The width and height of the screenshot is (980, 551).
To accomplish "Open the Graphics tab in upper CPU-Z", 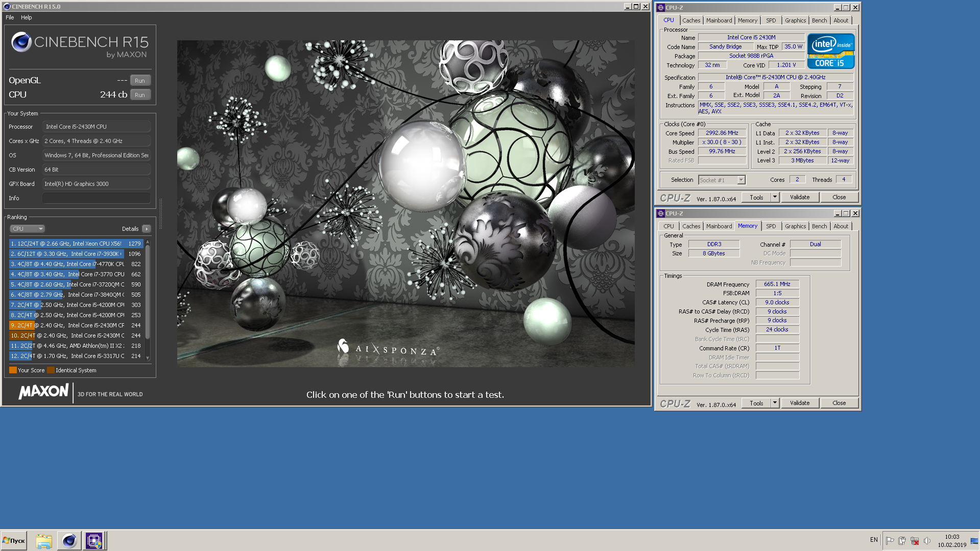I will [x=795, y=20].
